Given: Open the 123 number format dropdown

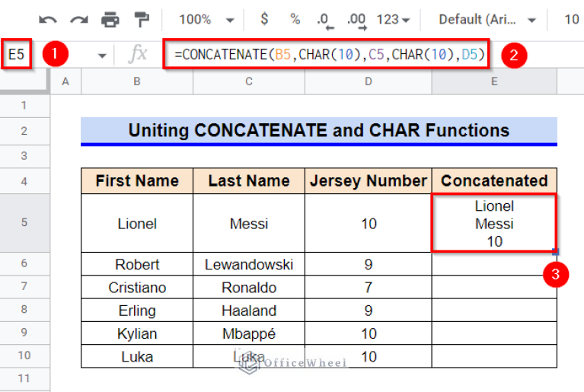Looking at the screenshot, I should point(394,19).
